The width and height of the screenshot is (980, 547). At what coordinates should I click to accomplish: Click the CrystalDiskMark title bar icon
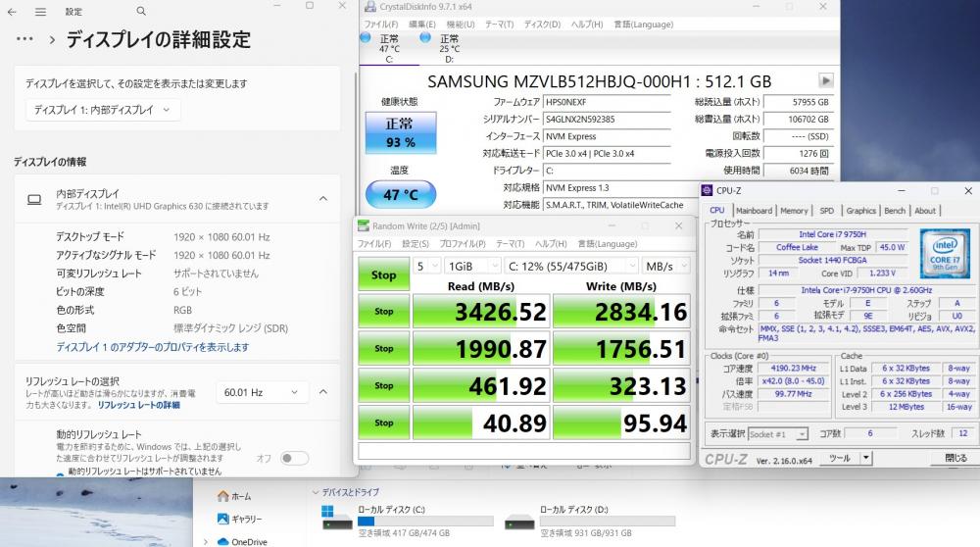(364, 225)
